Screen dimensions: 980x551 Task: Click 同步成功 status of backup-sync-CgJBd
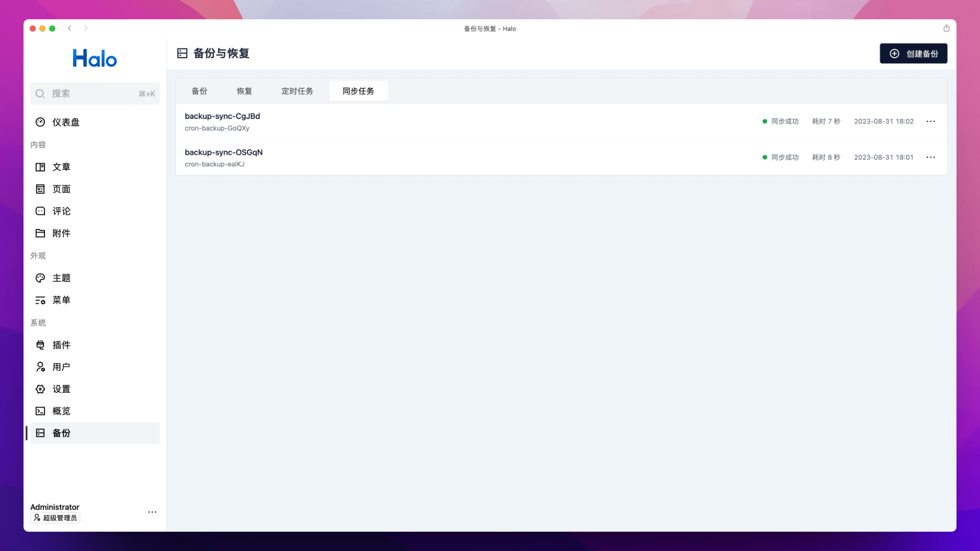coord(780,121)
